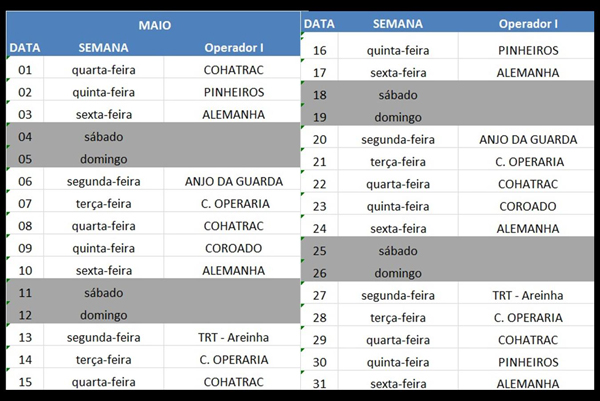
Task: Click the DATA header in right table
Action: click(319, 24)
